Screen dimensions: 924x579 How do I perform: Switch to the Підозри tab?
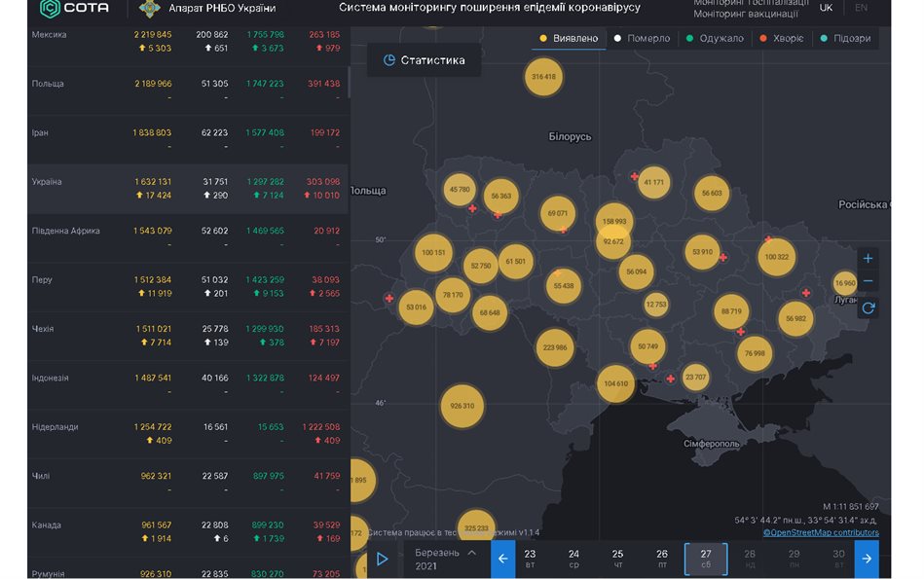click(x=846, y=38)
